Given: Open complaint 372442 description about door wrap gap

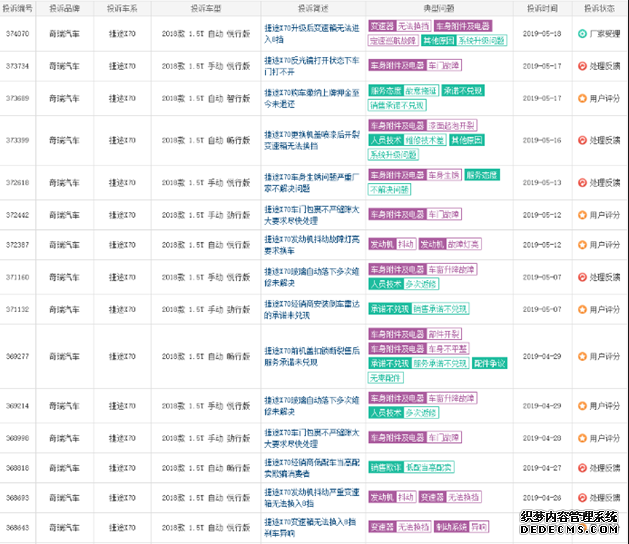Looking at the screenshot, I should pyautogui.click(x=312, y=215).
